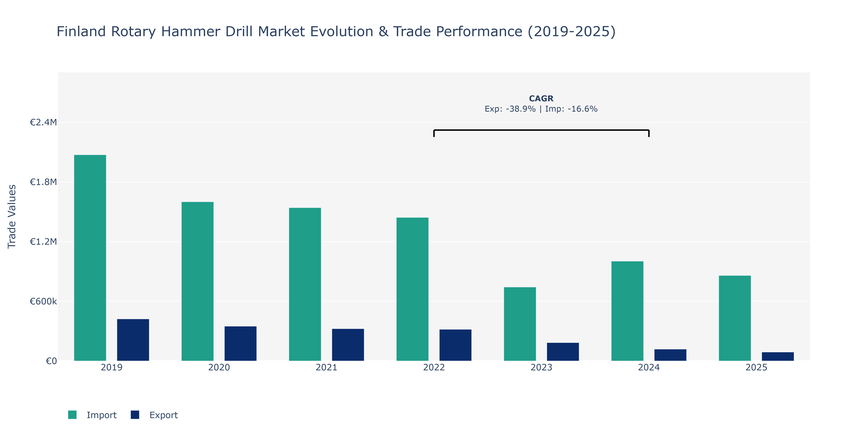Click the teal Import legend swatch
Screen dimensions: 868x434
72,415
